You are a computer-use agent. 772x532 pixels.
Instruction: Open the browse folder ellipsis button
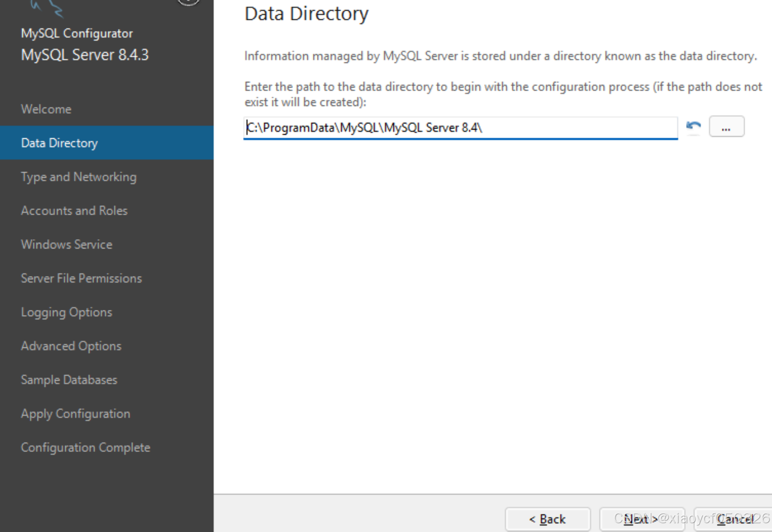click(727, 126)
